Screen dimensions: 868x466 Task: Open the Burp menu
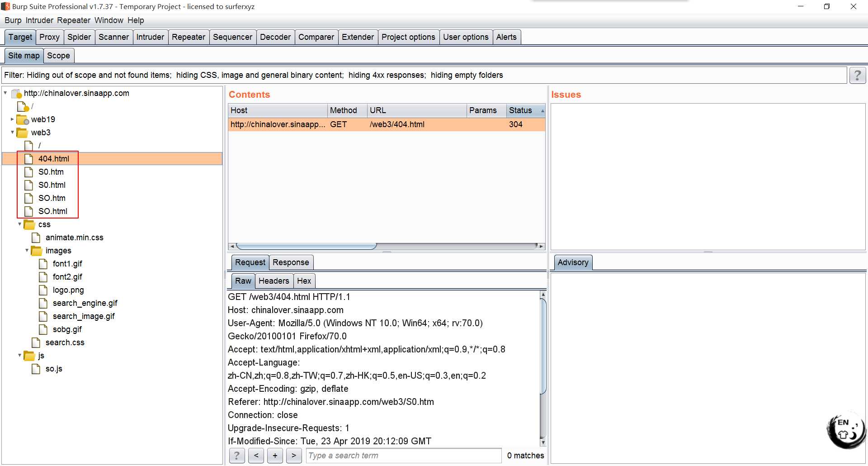(x=13, y=20)
